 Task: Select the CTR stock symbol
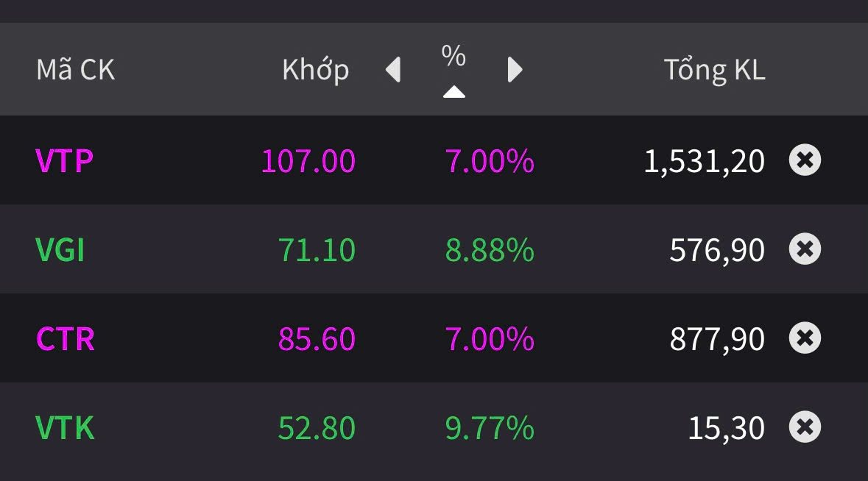pyautogui.click(x=65, y=339)
